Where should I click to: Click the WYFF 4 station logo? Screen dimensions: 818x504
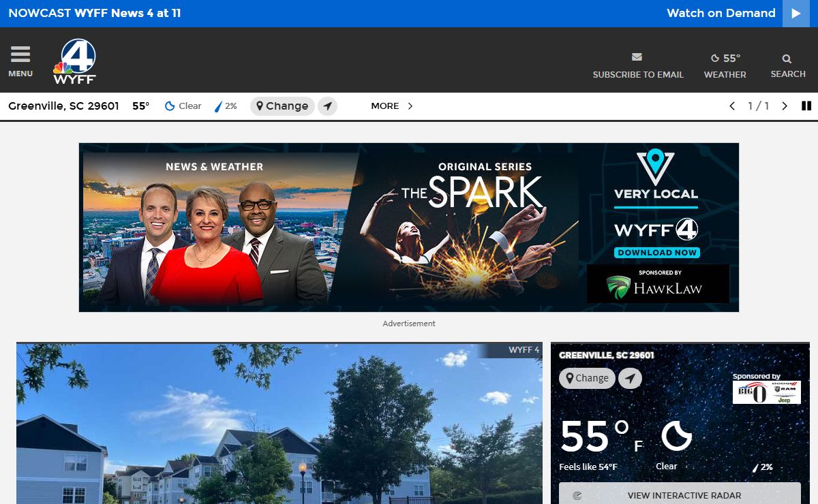(75, 61)
